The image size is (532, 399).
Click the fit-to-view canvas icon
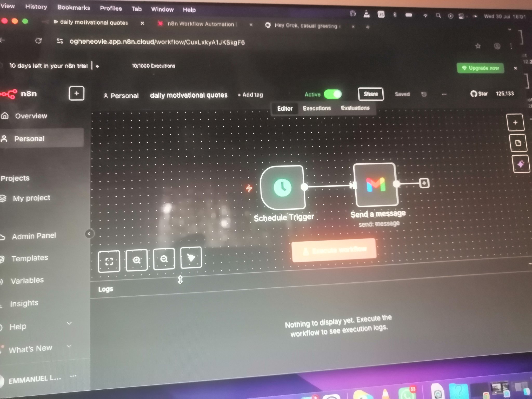pyautogui.click(x=109, y=261)
